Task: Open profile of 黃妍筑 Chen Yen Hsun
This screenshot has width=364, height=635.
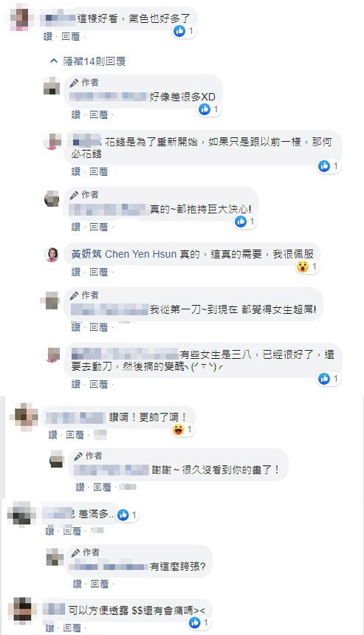Action: pos(124,254)
